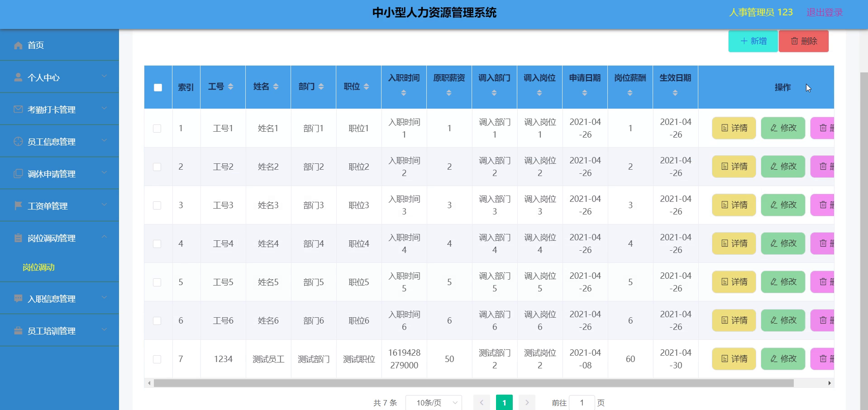Sort by 申请日期 column arrows
Viewport: 868px width, 410px height.
coord(585,93)
